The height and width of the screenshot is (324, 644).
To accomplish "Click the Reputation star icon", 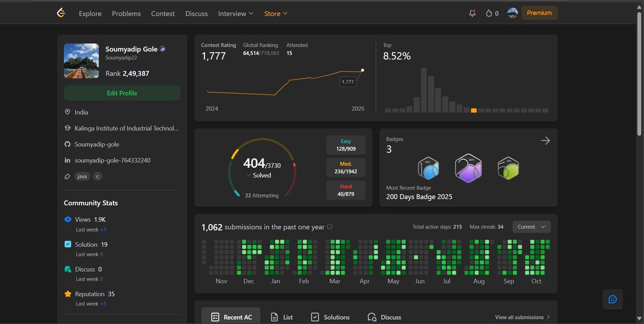I will pyautogui.click(x=68, y=294).
